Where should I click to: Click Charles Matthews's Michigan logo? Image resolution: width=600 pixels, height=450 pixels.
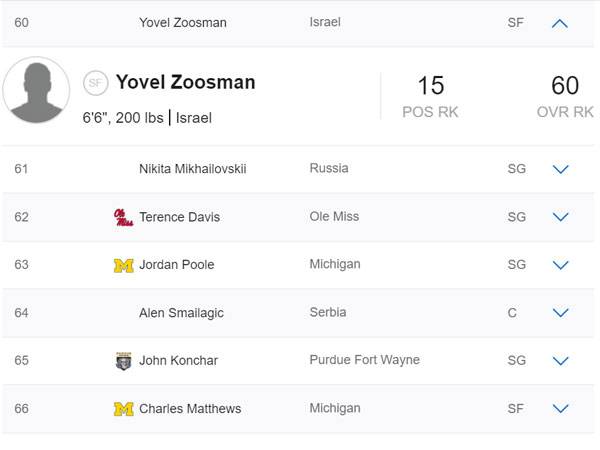(x=123, y=409)
